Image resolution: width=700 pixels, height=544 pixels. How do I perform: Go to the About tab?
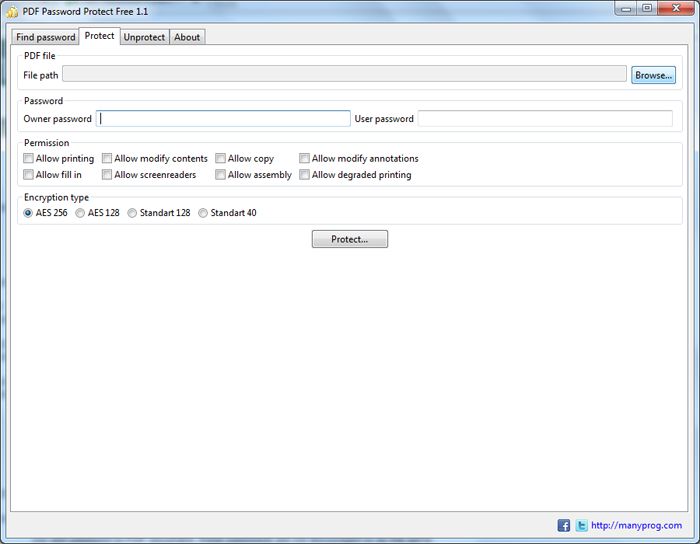(x=187, y=37)
